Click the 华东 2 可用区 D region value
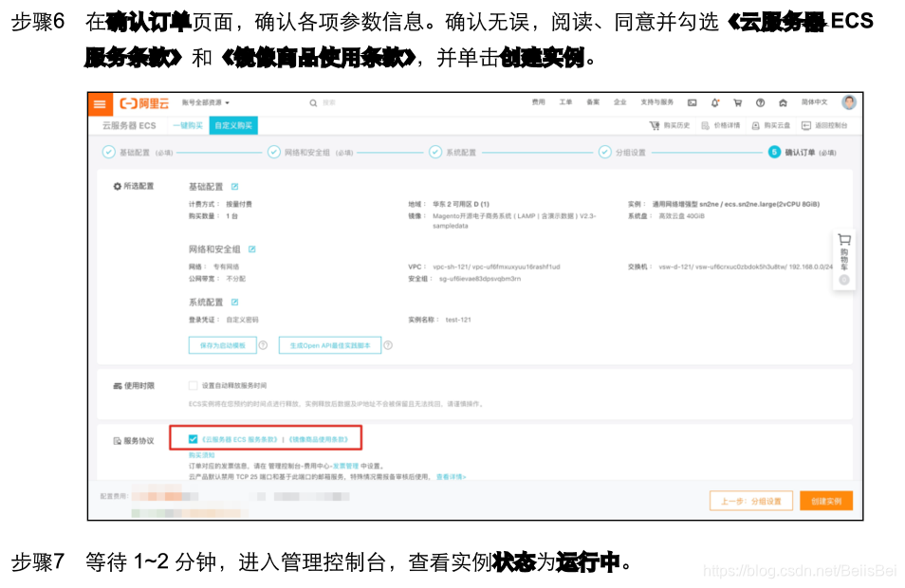The height and width of the screenshot is (588, 905). coord(461,204)
